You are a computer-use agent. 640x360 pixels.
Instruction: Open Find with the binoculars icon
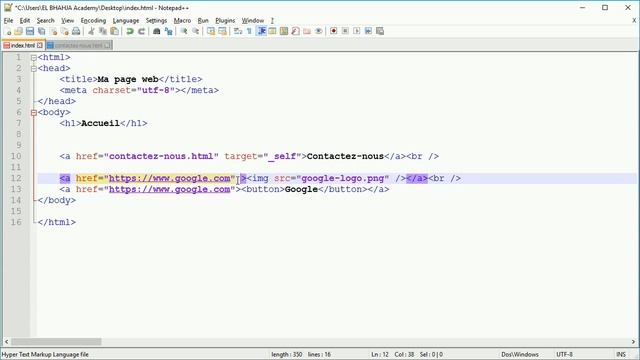click(156, 31)
